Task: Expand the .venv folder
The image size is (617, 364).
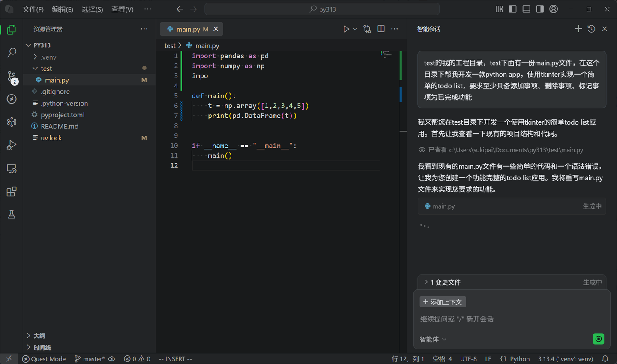Action: (x=48, y=57)
